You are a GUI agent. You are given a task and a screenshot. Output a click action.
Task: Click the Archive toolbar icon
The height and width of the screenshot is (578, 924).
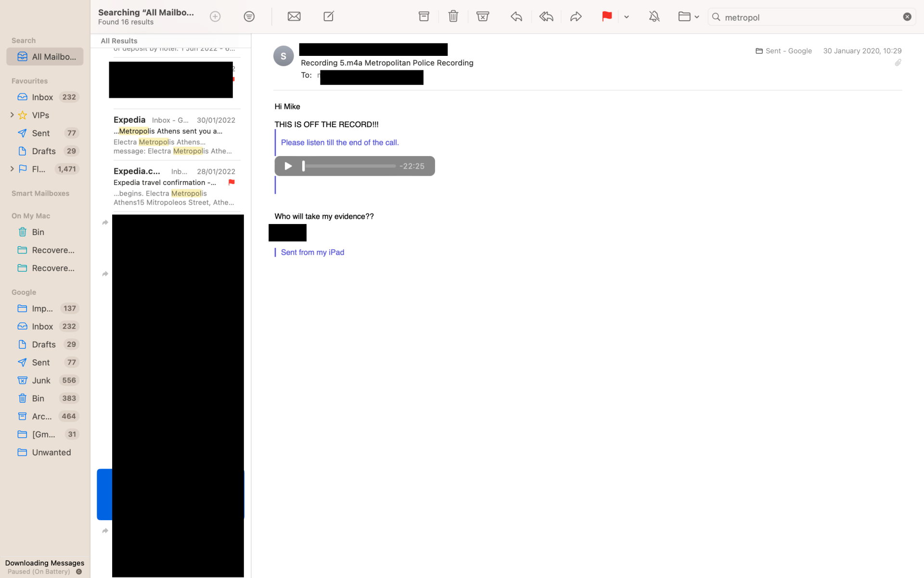coord(423,16)
